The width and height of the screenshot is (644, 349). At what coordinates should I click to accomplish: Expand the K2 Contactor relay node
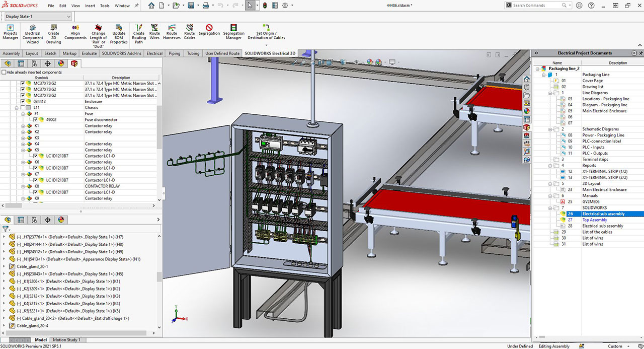(x=23, y=131)
